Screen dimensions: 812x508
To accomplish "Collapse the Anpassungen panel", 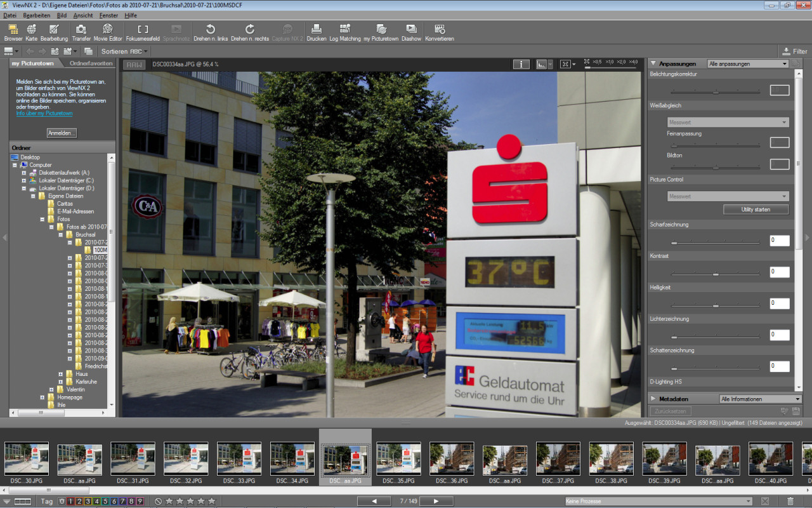I will pos(653,63).
